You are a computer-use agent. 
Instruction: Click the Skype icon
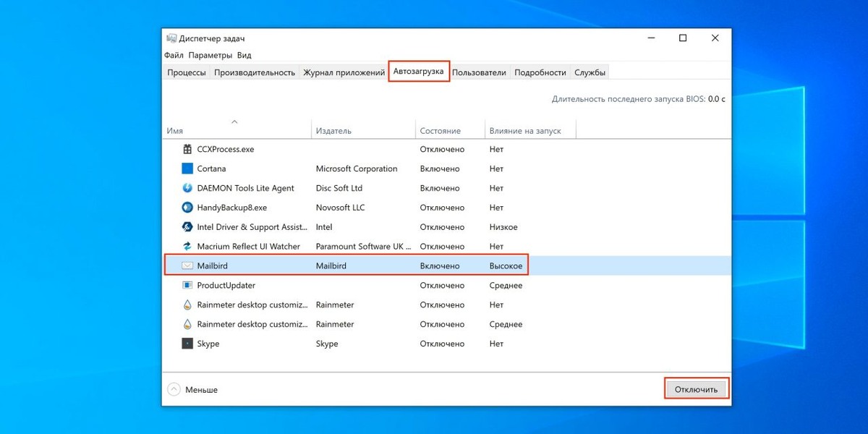(187, 344)
